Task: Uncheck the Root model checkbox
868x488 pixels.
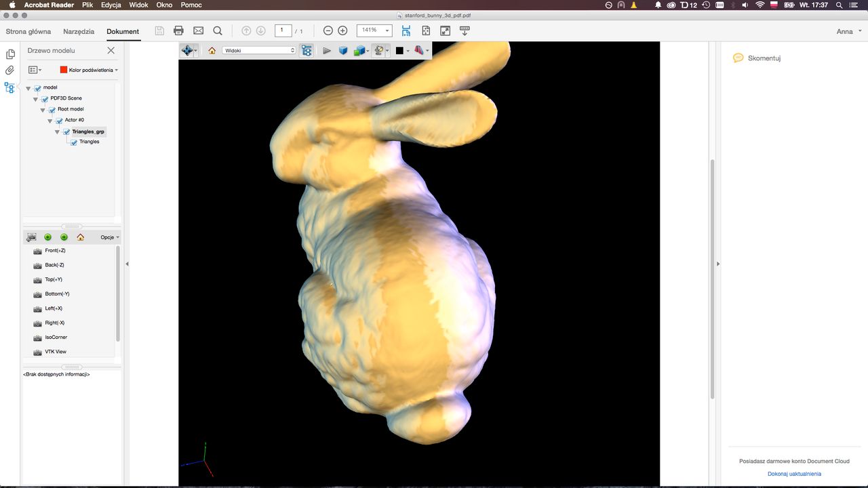Action: pos(52,110)
